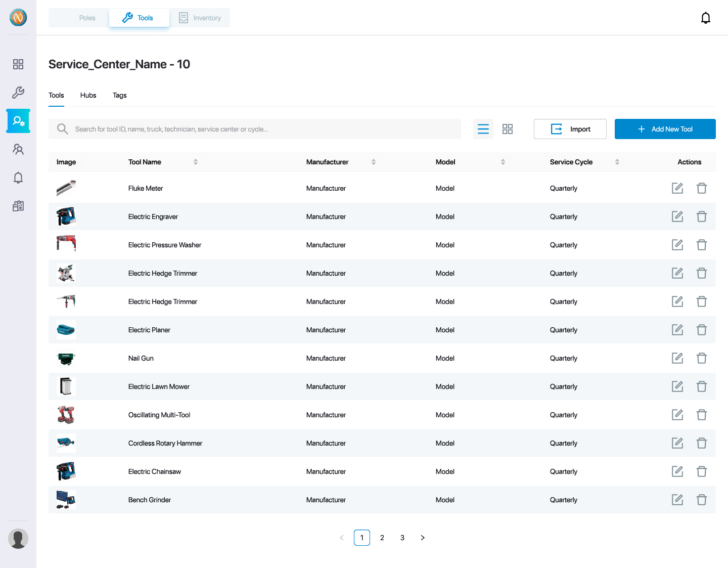Focus the tool search field
The height and width of the screenshot is (568, 728).
255,129
